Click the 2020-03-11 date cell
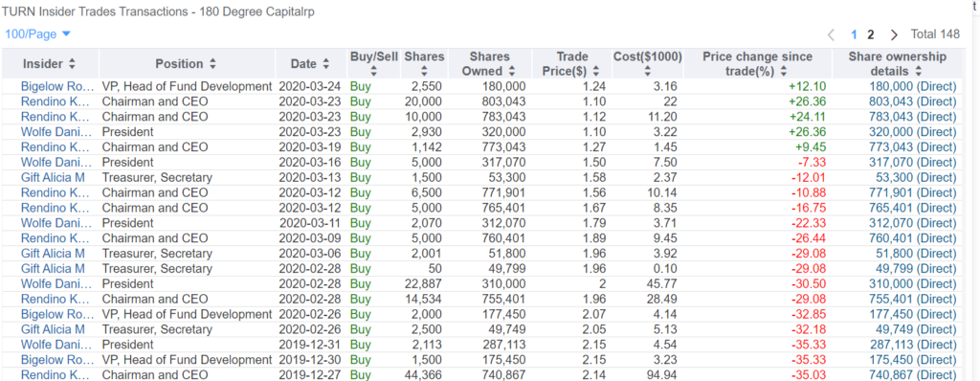980x381 pixels. tap(311, 223)
